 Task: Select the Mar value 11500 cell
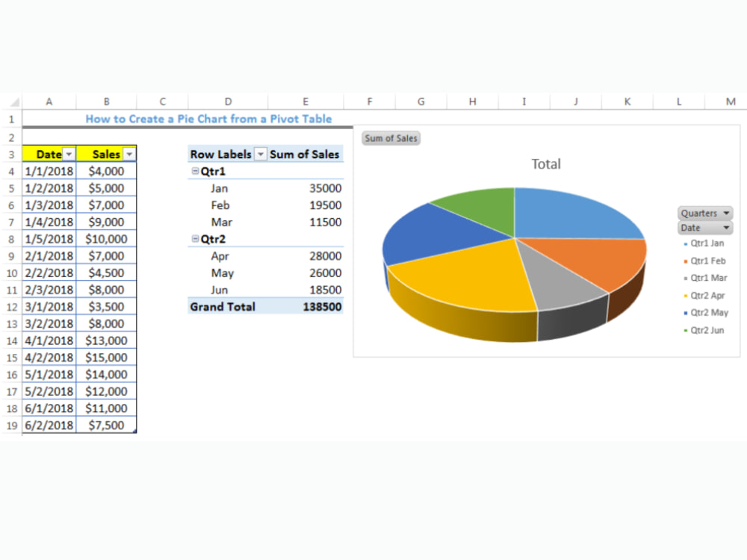pos(306,222)
